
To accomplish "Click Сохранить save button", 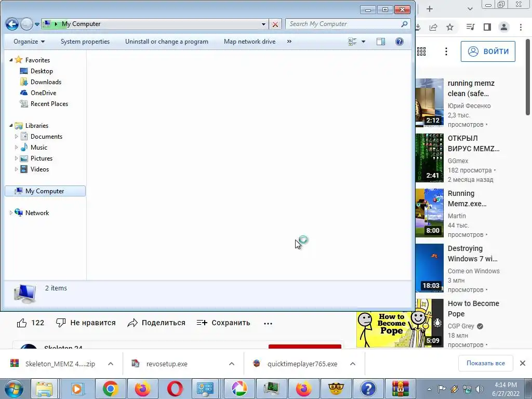I will click(x=223, y=323).
